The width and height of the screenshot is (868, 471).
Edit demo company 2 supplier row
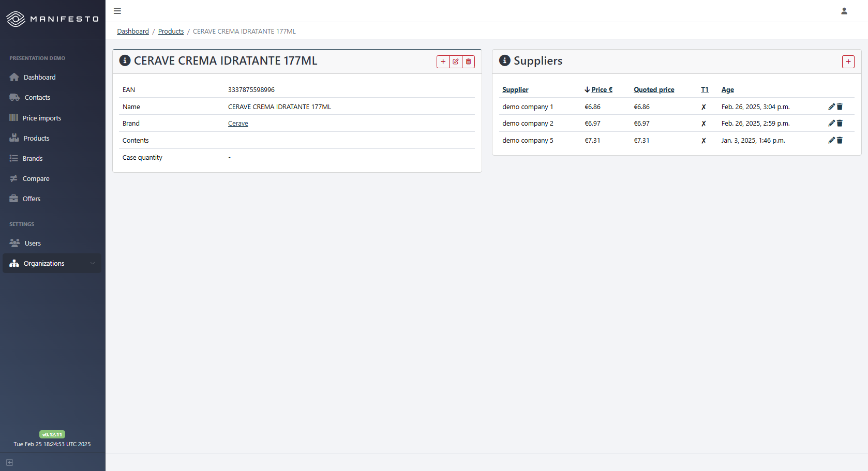click(831, 123)
